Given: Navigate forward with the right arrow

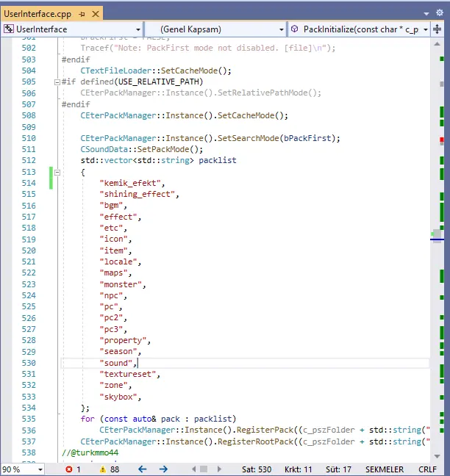Looking at the screenshot, I should tap(163, 469).
